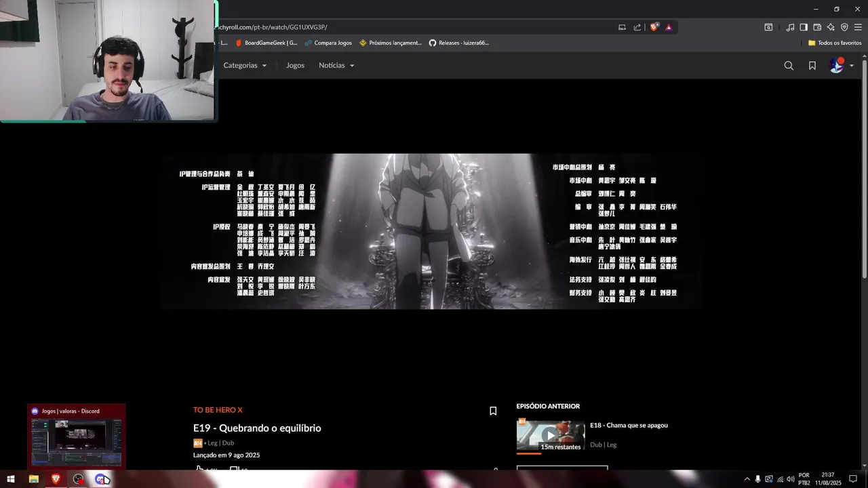
Task: Click the 'Dub | Leg' label under E18
Action: (603, 445)
